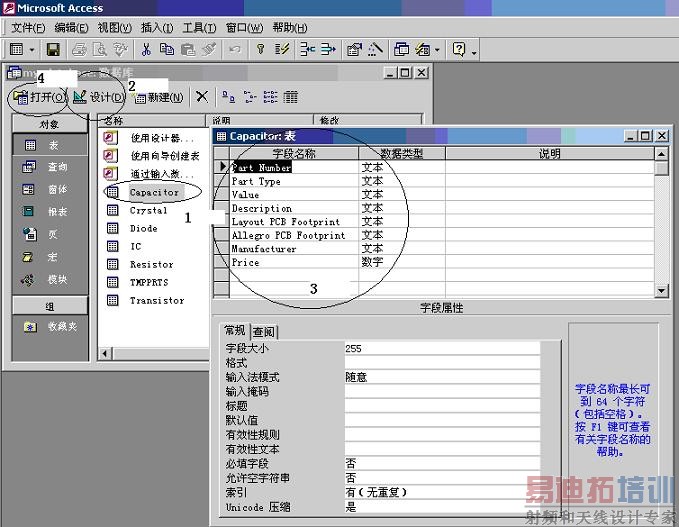This screenshot has height=527, width=679.
Task: Switch database window to List view
Action: tap(270, 97)
